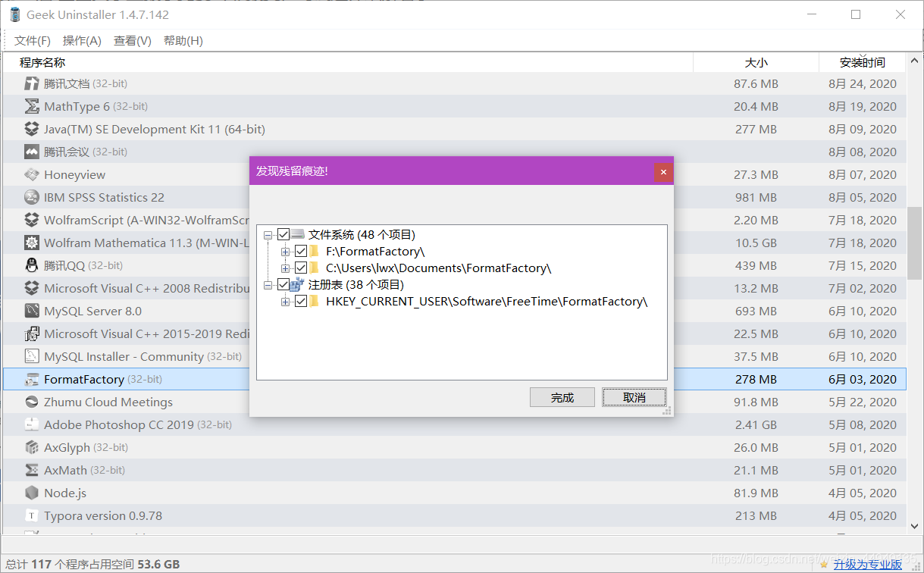924x573 pixels.
Task: Select the AxGlyph program icon
Action: click(x=31, y=447)
